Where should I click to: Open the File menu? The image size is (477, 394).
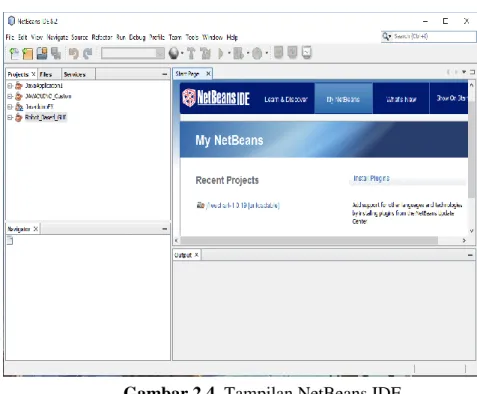[10, 37]
